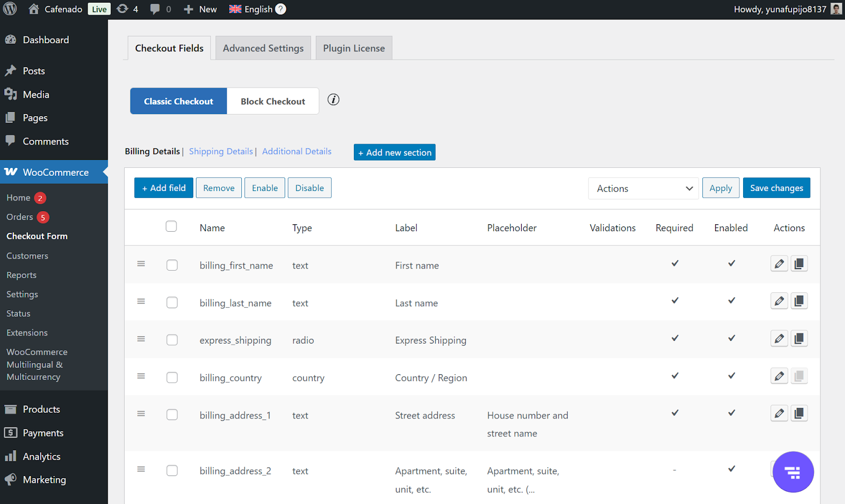
Task: Click the WordPress logo in admin bar
Action: pos(10,9)
